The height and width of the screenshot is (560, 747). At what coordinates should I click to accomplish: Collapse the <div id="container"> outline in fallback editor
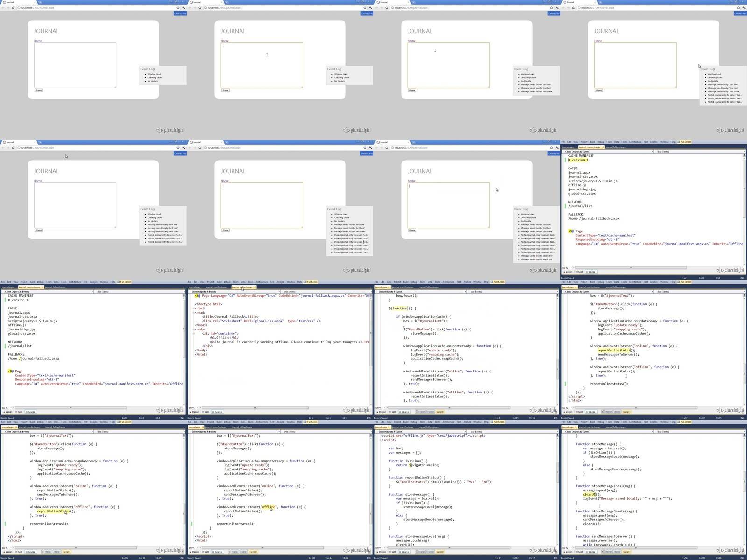(x=193, y=334)
